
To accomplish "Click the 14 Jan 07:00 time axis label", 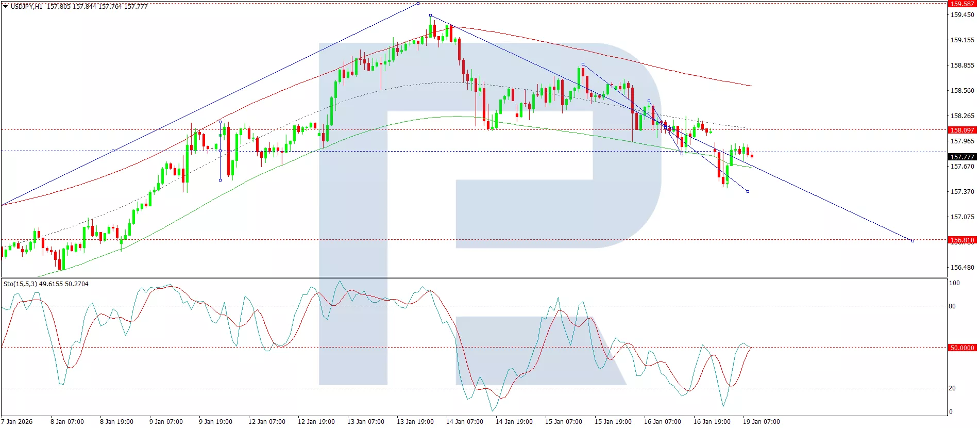I will [464, 422].
